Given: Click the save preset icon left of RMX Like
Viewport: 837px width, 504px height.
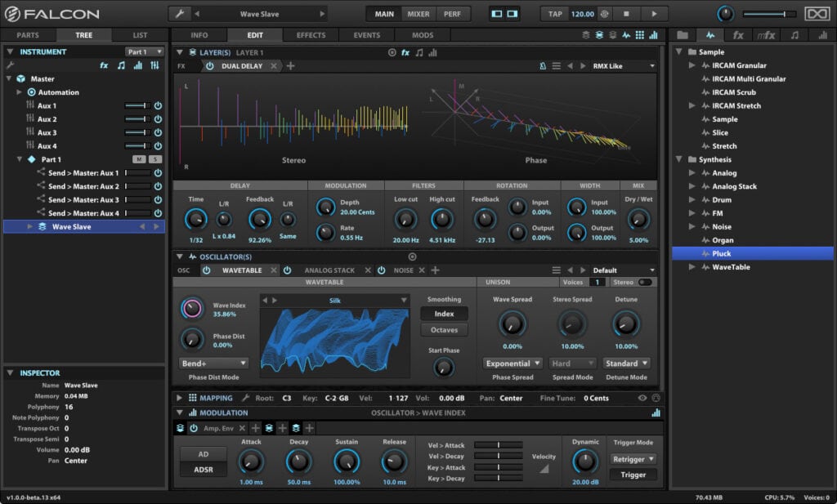Looking at the screenshot, I should click(543, 66).
